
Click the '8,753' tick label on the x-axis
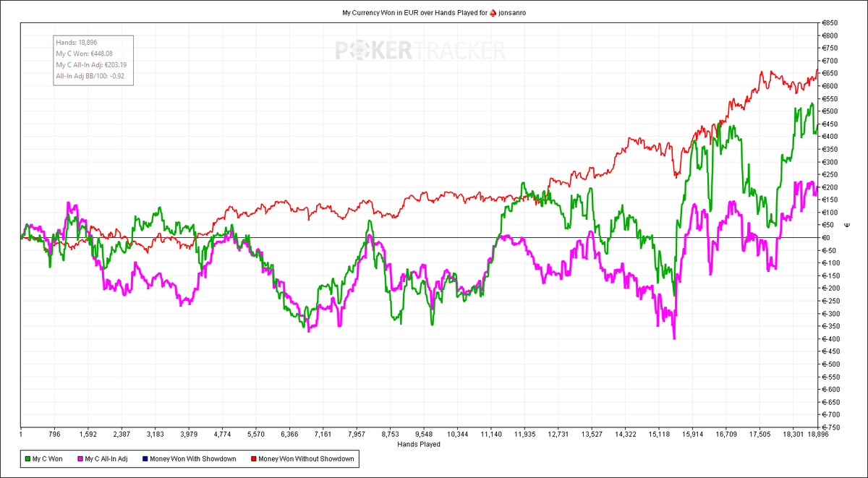click(391, 435)
